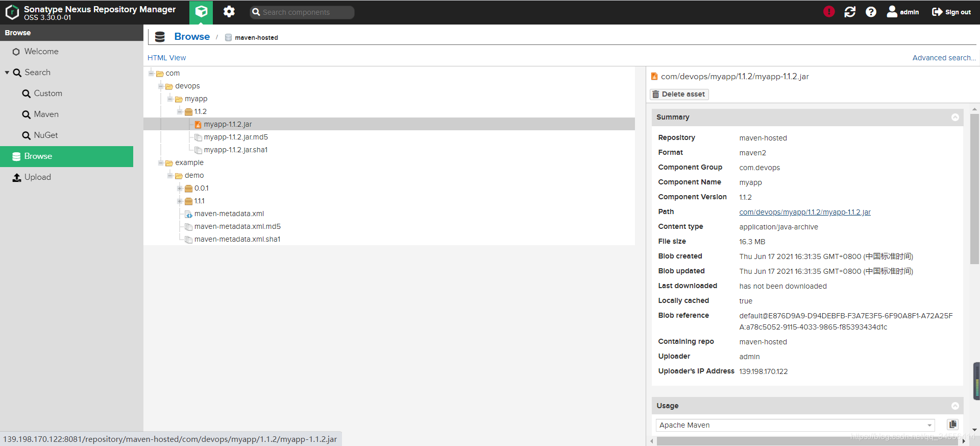Expand the 0.0.1 component node
The width and height of the screenshot is (980, 446).
180,188
